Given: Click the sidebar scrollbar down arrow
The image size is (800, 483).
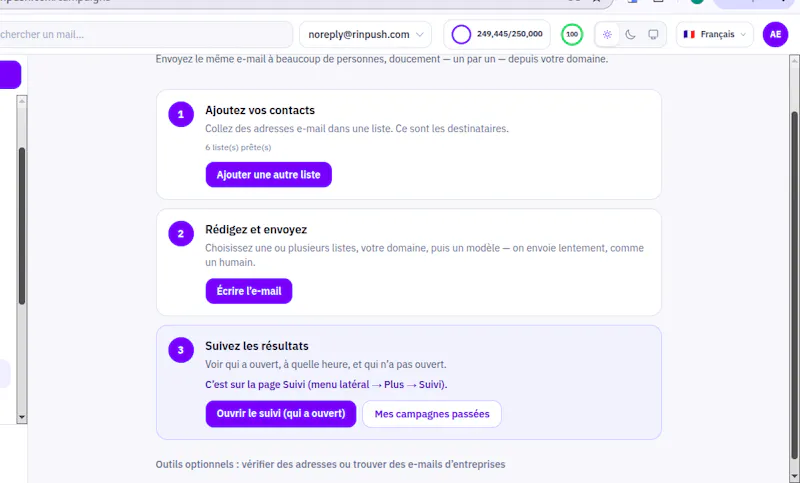Looking at the screenshot, I should [x=21, y=417].
